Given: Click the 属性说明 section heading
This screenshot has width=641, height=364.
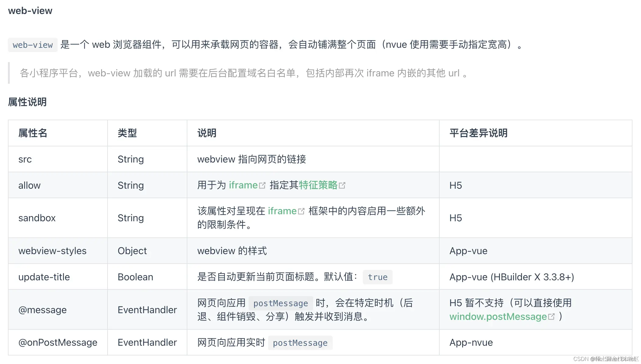Looking at the screenshot, I should (x=27, y=102).
